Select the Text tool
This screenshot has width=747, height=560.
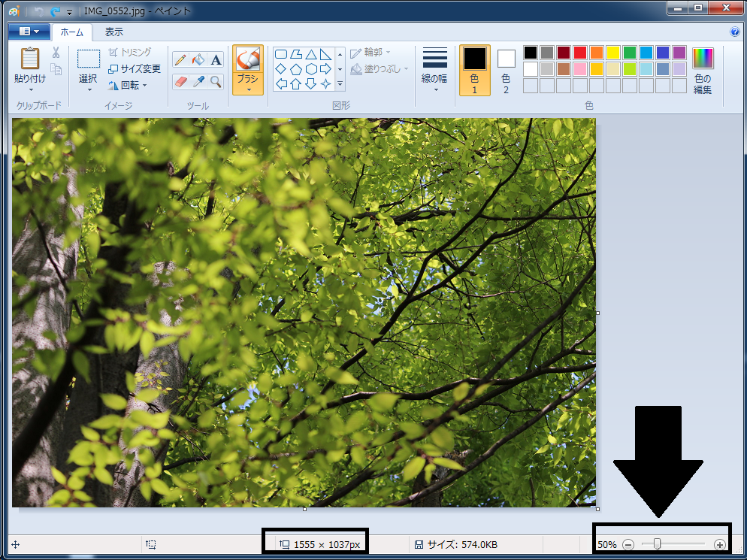click(216, 60)
